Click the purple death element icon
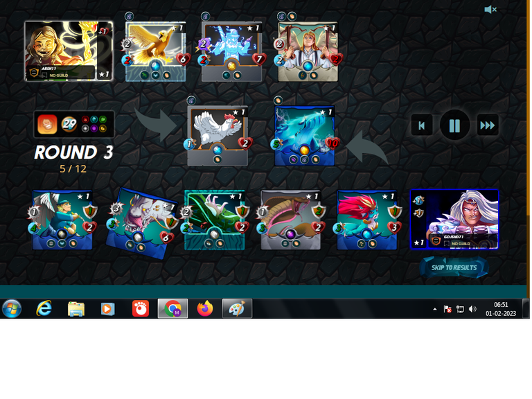The image size is (532, 399). (94, 129)
